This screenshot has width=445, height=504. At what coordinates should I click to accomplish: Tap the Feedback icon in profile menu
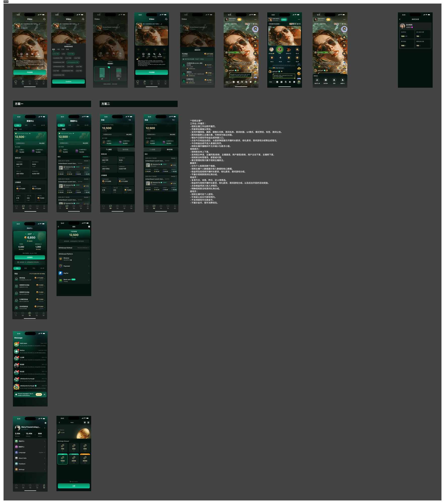point(16,464)
